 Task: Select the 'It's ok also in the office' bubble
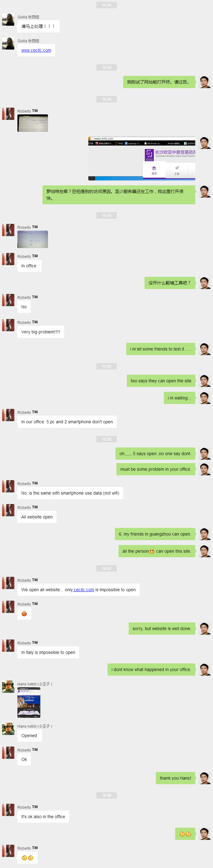pyautogui.click(x=43, y=817)
